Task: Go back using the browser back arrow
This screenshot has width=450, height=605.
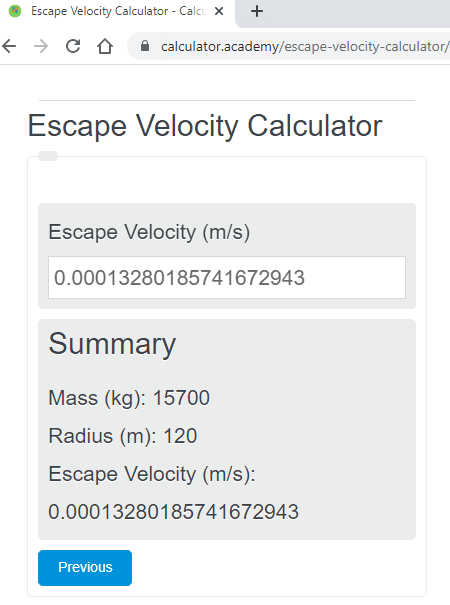Action: pos(9,46)
